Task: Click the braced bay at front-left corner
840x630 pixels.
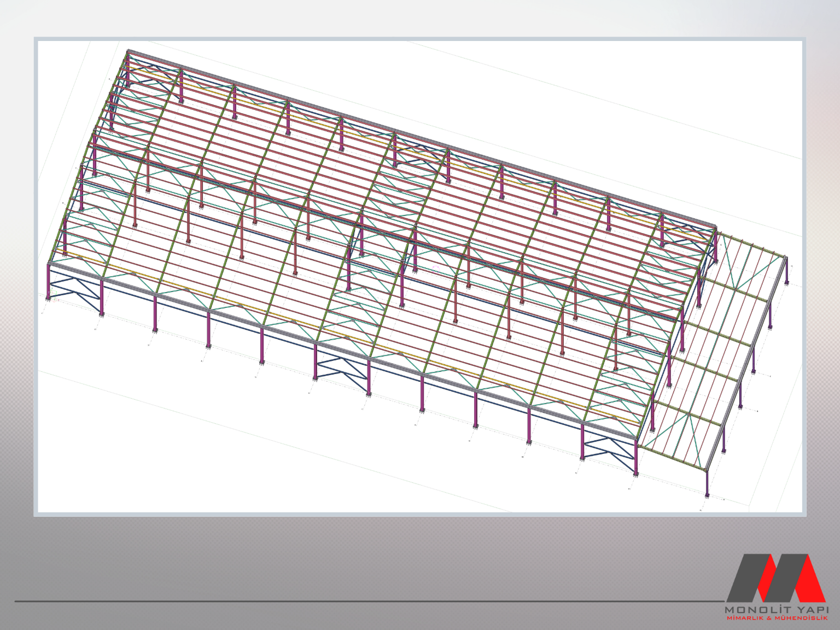Action: pyautogui.click(x=75, y=288)
